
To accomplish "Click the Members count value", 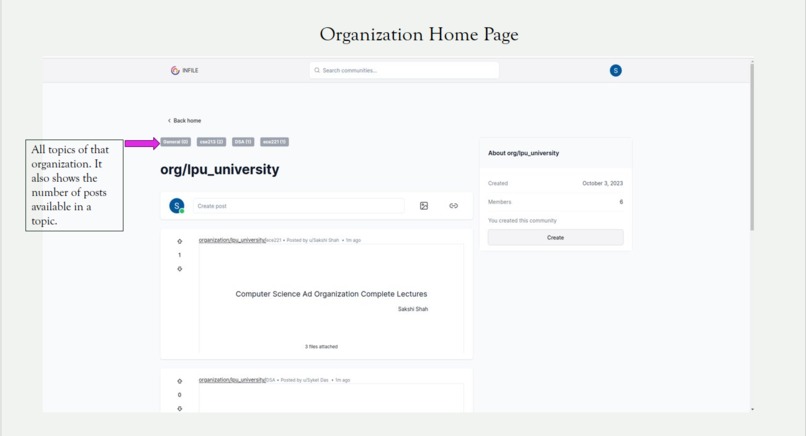I will click(621, 202).
